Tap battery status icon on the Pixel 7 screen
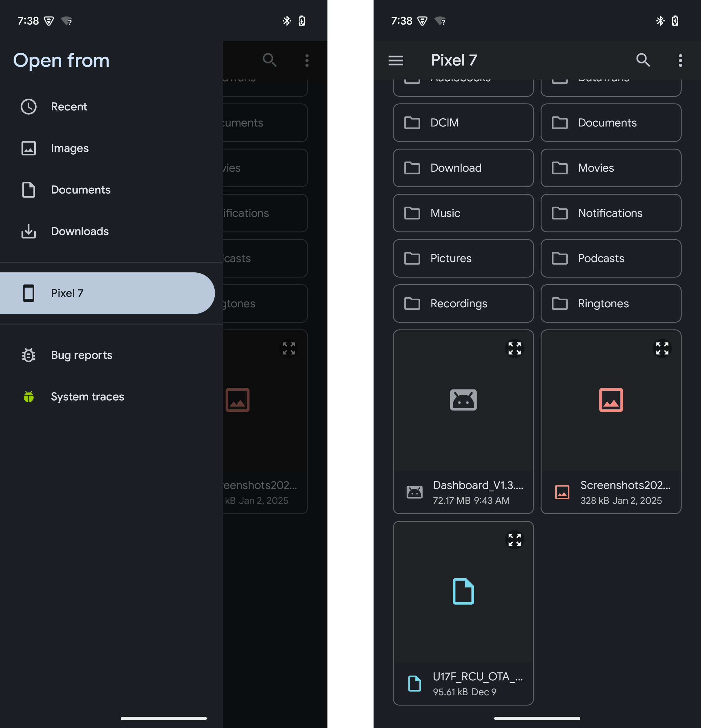The height and width of the screenshot is (728, 701). (675, 21)
